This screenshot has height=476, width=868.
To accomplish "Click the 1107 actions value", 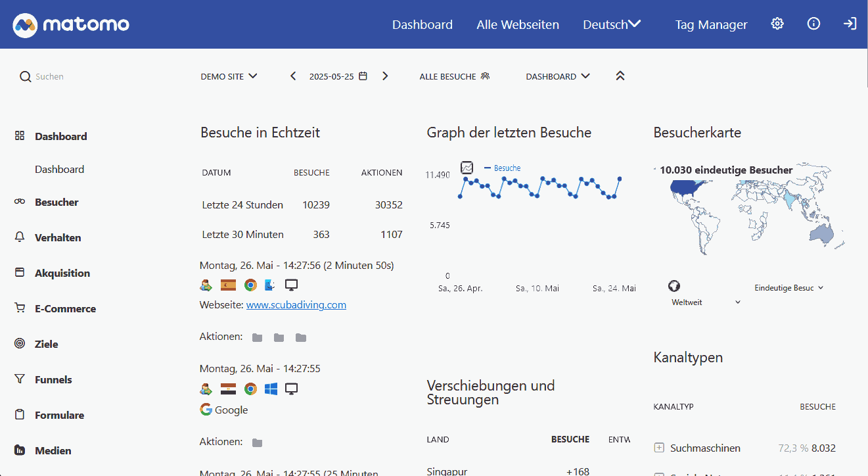I will tap(392, 235).
